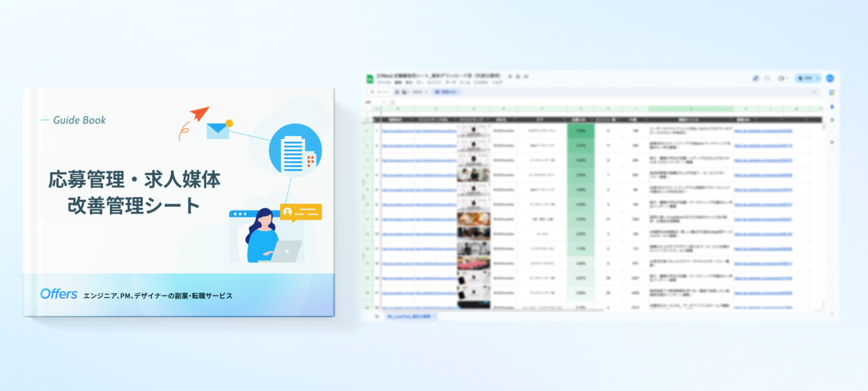Open the Maps icon in side panel
The width and height of the screenshot is (868, 391).
pos(832,120)
